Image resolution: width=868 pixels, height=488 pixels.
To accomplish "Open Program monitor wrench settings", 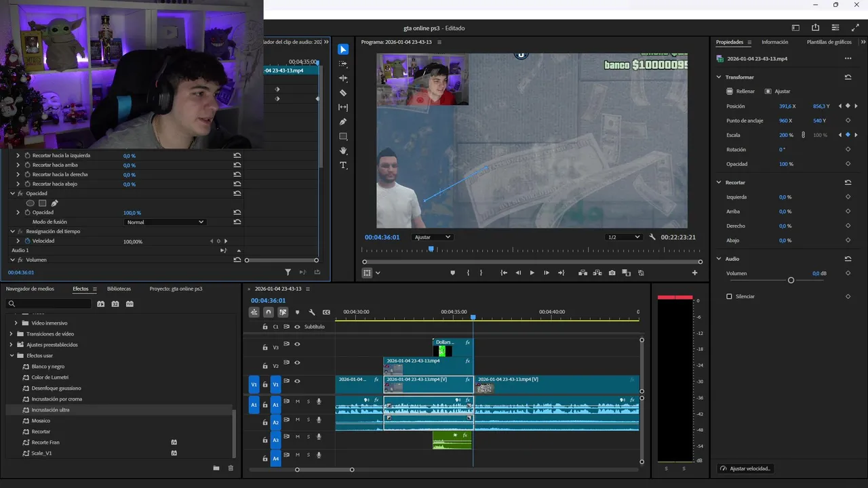I will pos(652,237).
